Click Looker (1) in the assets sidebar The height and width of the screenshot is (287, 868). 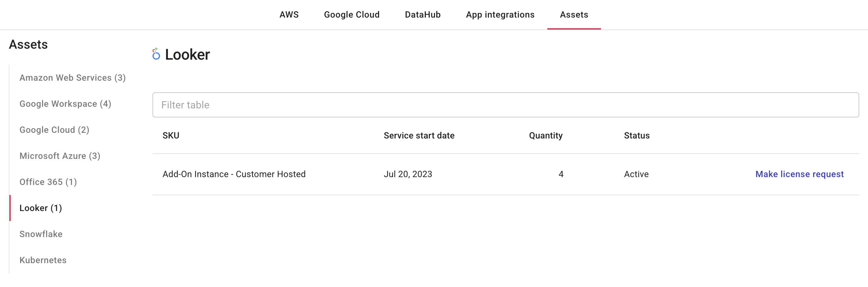(x=41, y=208)
